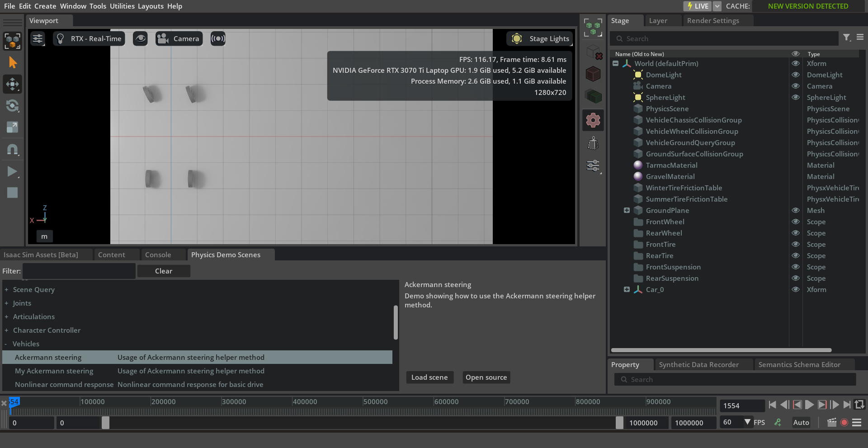Image resolution: width=868 pixels, height=448 pixels.
Task: Click the Open source button
Action: (486, 377)
